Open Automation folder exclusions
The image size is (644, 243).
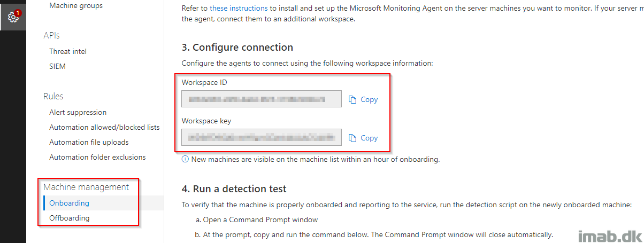97,157
